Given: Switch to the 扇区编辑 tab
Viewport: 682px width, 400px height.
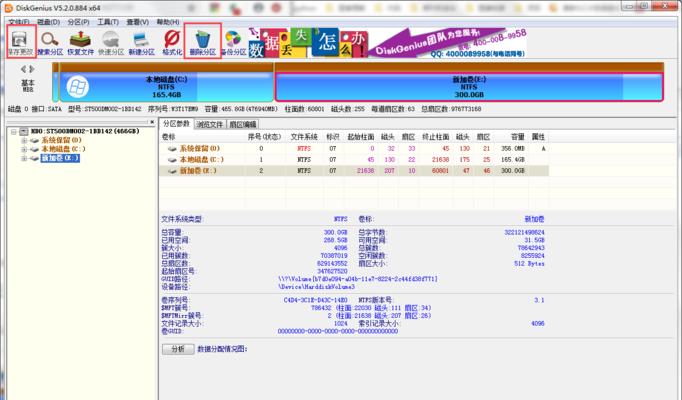Looking at the screenshot, I should pos(243,124).
